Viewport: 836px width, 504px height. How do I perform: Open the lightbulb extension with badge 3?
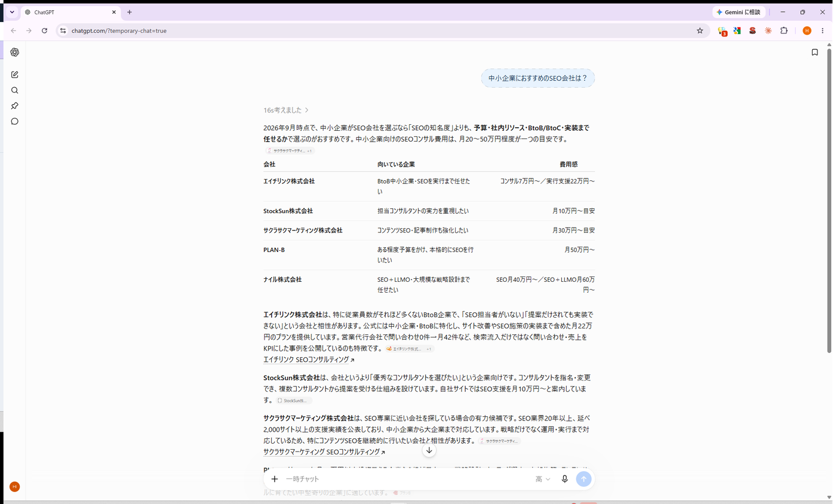click(723, 31)
